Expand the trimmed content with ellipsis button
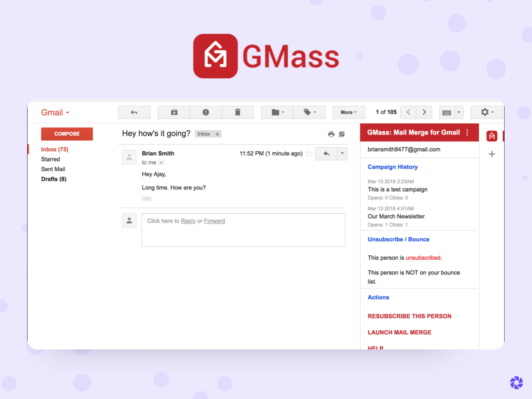 [147, 198]
